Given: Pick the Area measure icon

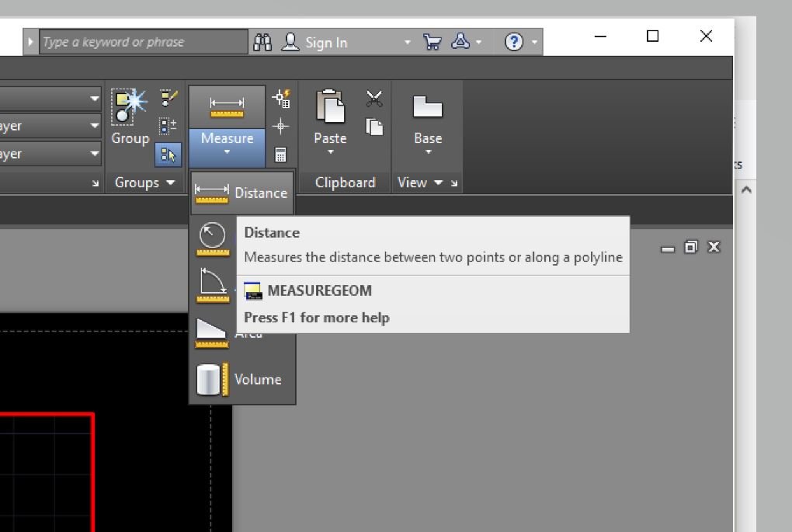Looking at the screenshot, I should tap(212, 333).
